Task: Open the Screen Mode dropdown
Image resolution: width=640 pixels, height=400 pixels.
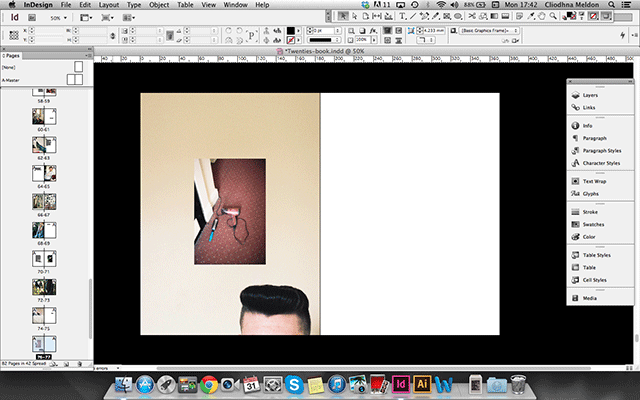Action: click(108, 18)
